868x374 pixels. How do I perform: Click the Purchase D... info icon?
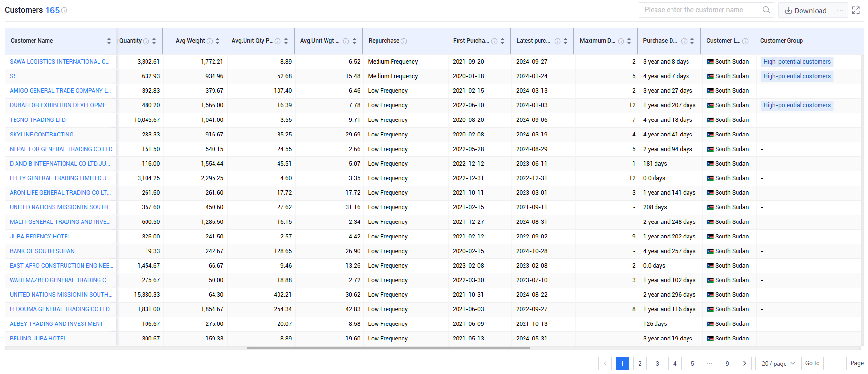684,41
